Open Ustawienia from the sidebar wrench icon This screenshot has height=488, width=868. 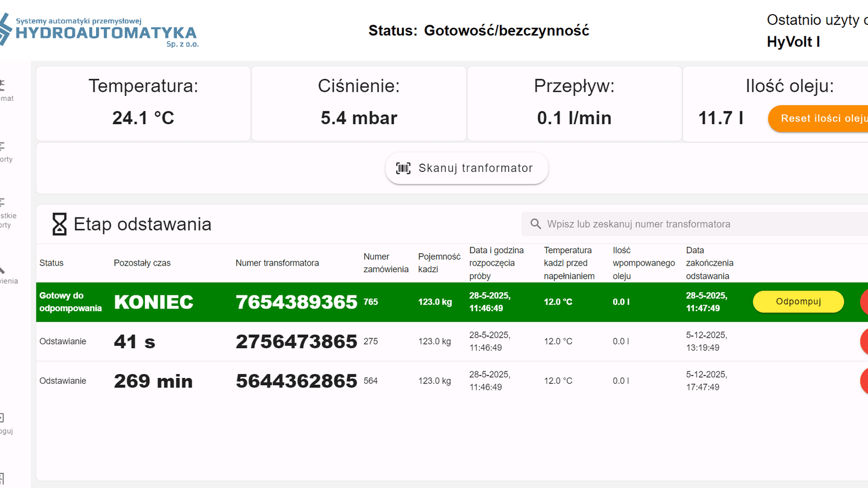[4, 274]
